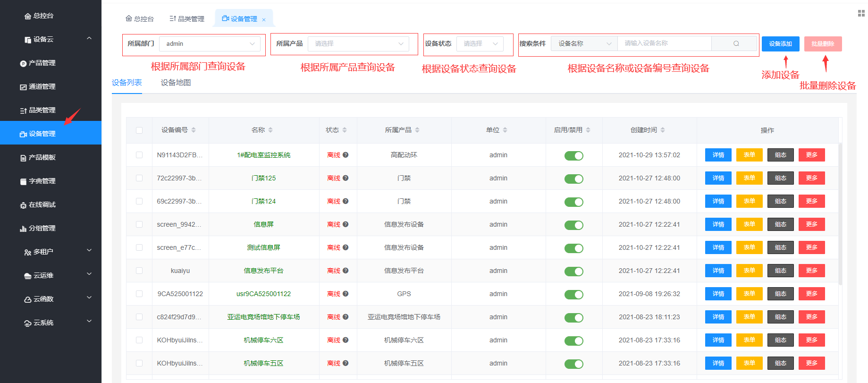Close the 设备管理 tab with the x icon
The width and height of the screenshot is (868, 383).
tap(264, 19)
